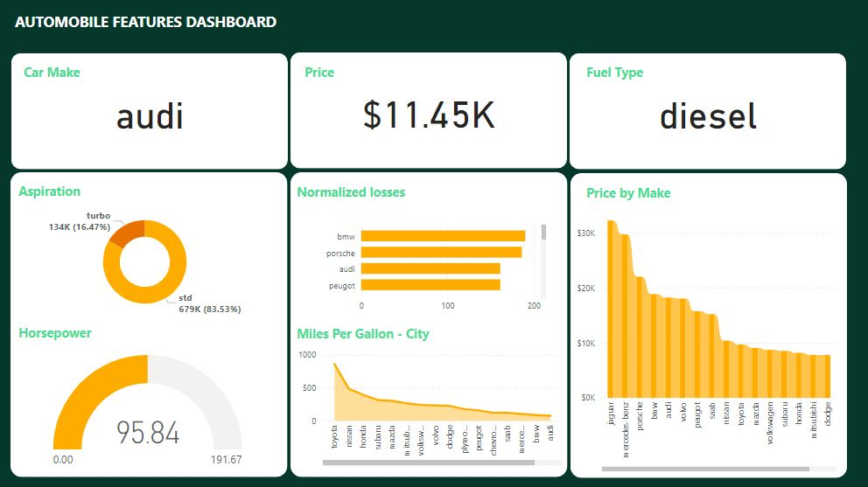The image size is (868, 487).
Task: Click the Car Make card title
Action: click(x=52, y=73)
